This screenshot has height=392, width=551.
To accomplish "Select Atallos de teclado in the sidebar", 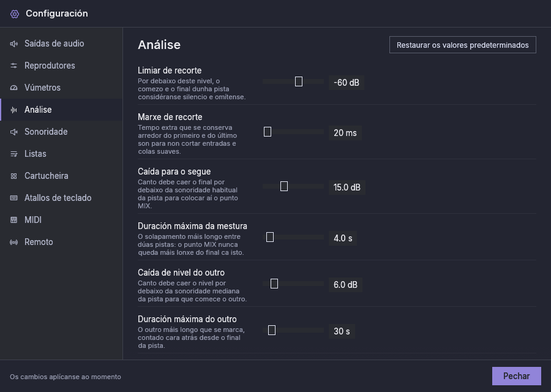I will tap(61, 198).
